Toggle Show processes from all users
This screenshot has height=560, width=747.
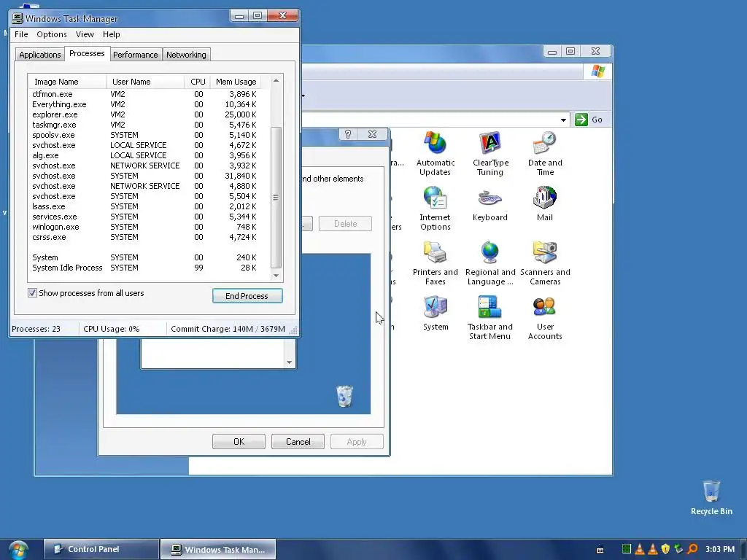(x=32, y=293)
